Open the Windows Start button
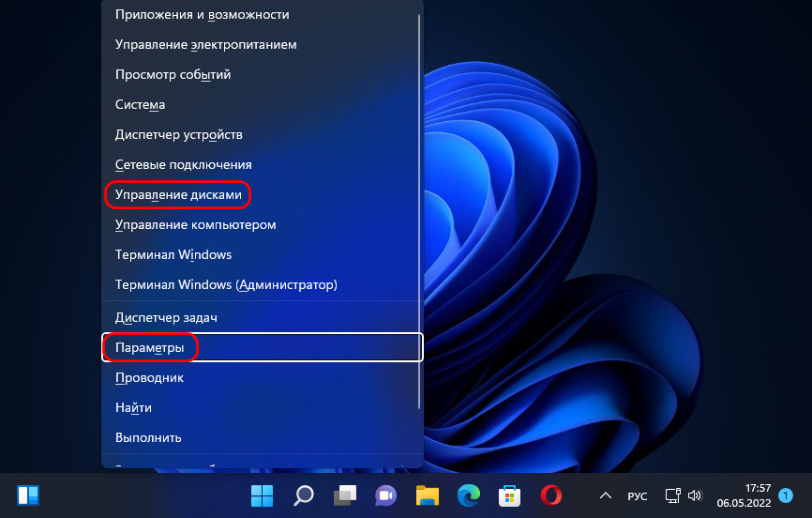Viewport: 812px width, 518px height. [262, 495]
